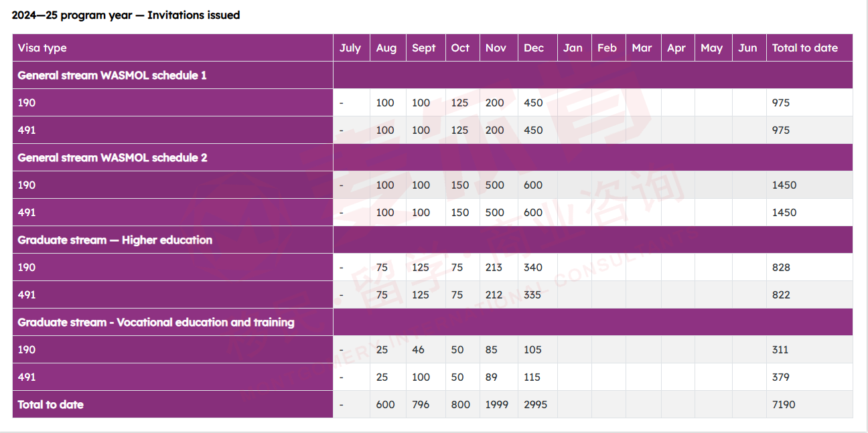Click the '2024—25 program year — Invitations issued' title
The width and height of the screenshot is (868, 433).
[126, 15]
